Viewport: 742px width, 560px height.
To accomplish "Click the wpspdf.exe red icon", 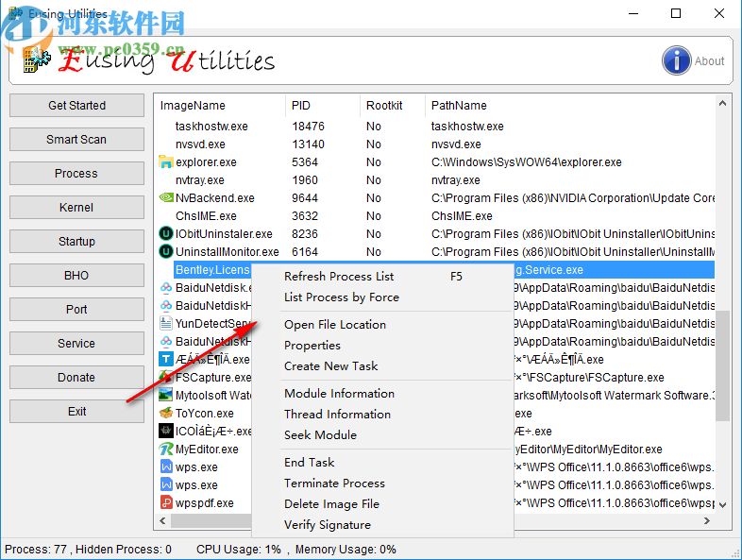I will [x=165, y=502].
